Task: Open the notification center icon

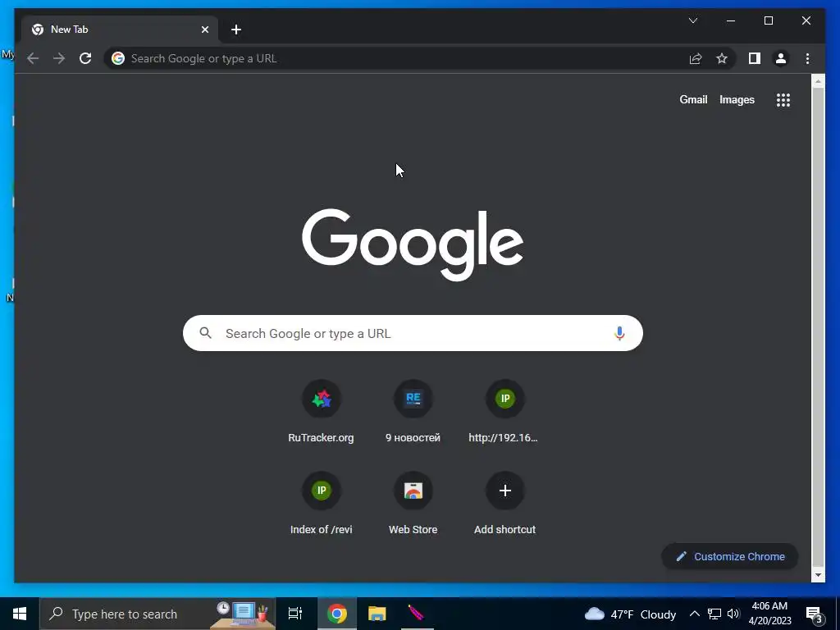Action: coord(815,614)
